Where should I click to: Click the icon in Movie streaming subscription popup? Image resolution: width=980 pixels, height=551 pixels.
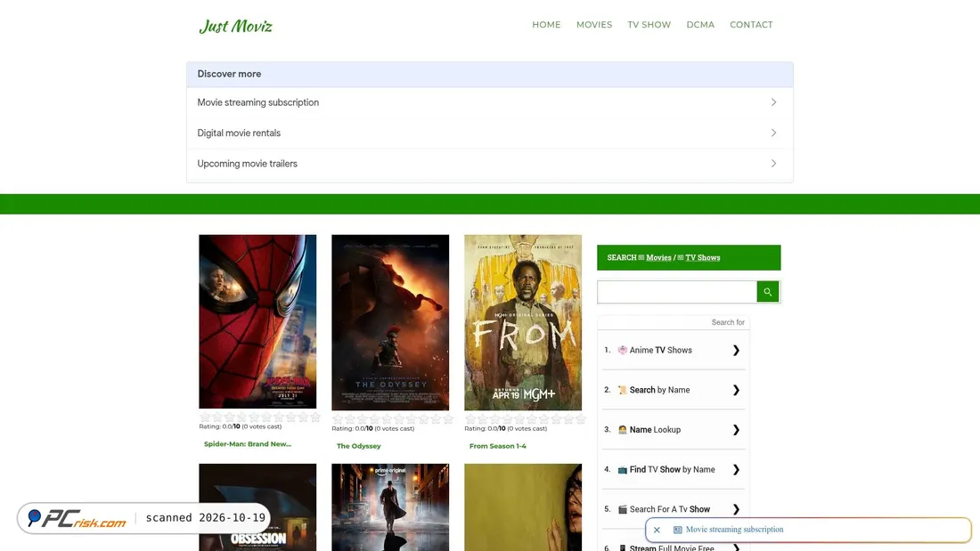(x=677, y=530)
